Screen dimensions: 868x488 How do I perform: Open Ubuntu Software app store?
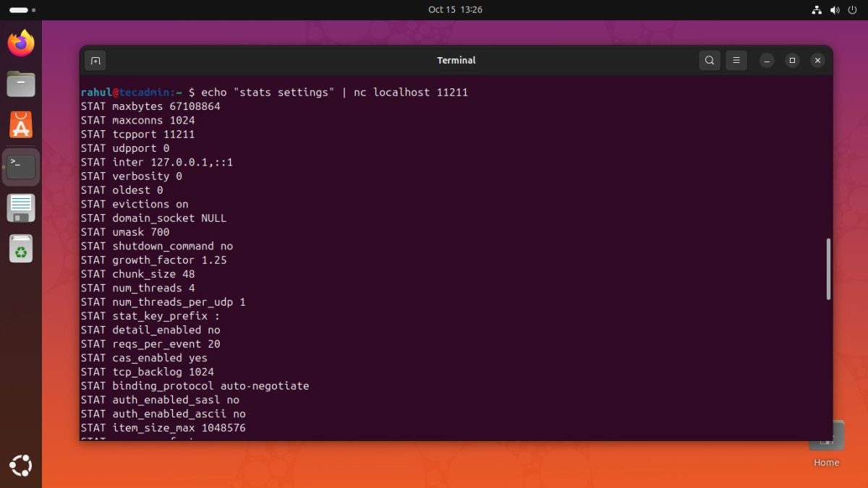click(x=21, y=125)
